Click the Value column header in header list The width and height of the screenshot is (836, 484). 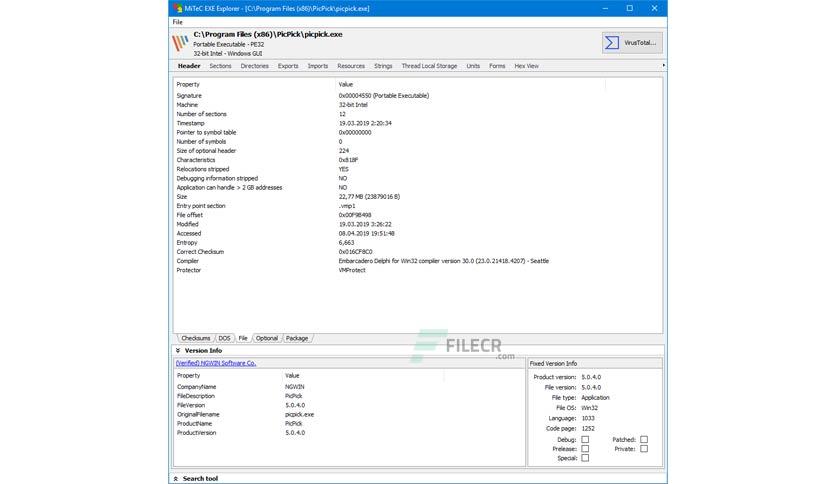point(470,84)
